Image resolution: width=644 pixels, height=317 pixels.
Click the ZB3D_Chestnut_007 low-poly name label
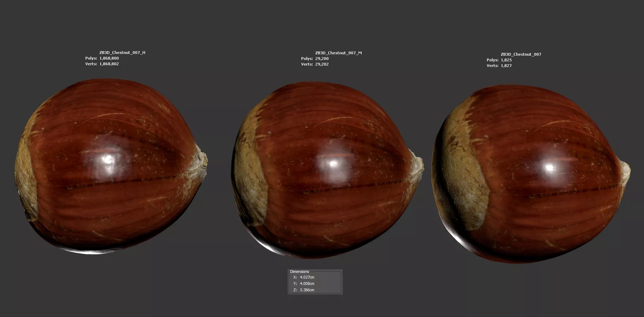coord(521,54)
